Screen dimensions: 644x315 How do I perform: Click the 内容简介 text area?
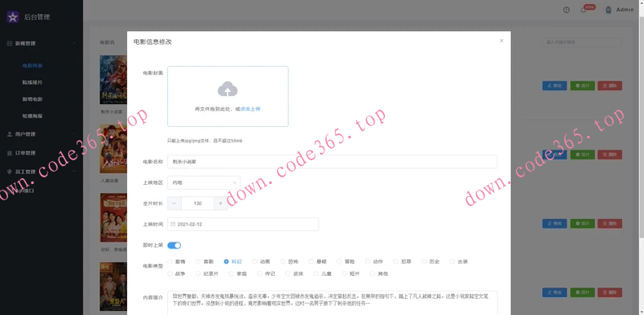[333, 303]
